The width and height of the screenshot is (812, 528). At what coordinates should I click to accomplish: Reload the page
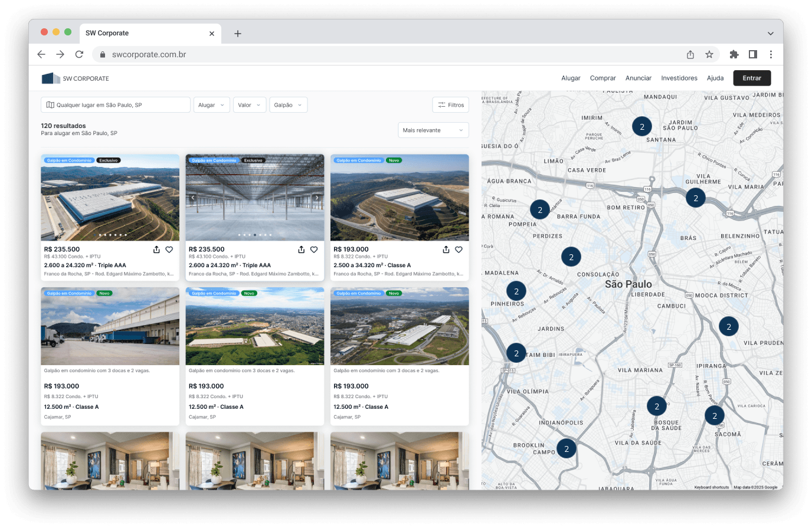(79, 54)
